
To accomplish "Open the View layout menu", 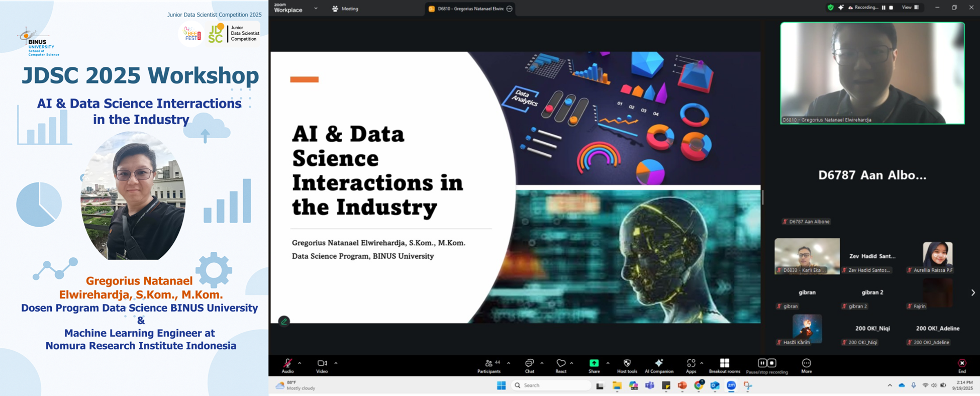I will [x=910, y=8].
